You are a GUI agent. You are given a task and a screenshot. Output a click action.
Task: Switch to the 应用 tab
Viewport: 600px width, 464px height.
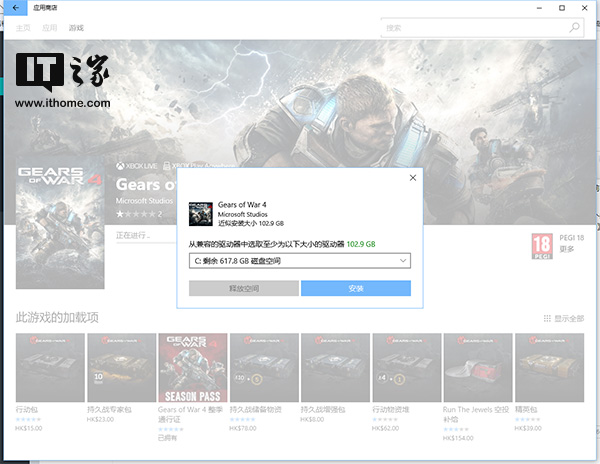tap(50, 28)
